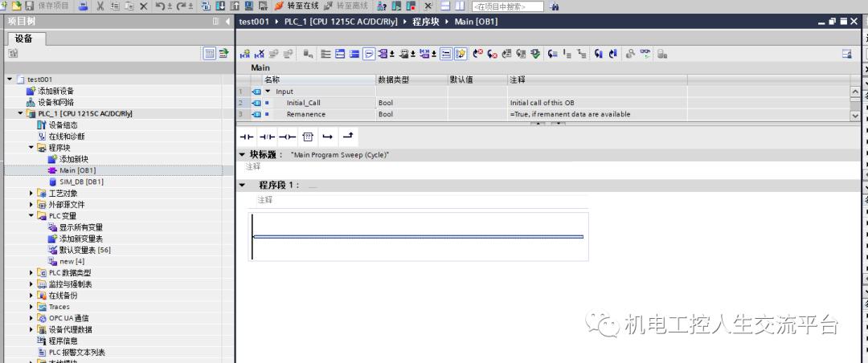
Task: Split the editor space vertically
Action: click(461, 6)
